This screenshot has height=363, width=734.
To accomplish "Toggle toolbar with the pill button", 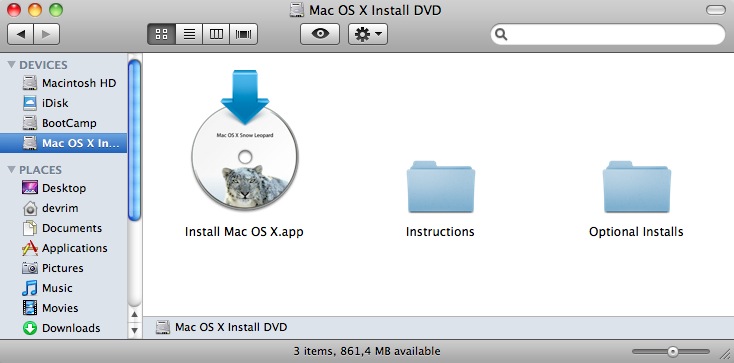I will 715,10.
